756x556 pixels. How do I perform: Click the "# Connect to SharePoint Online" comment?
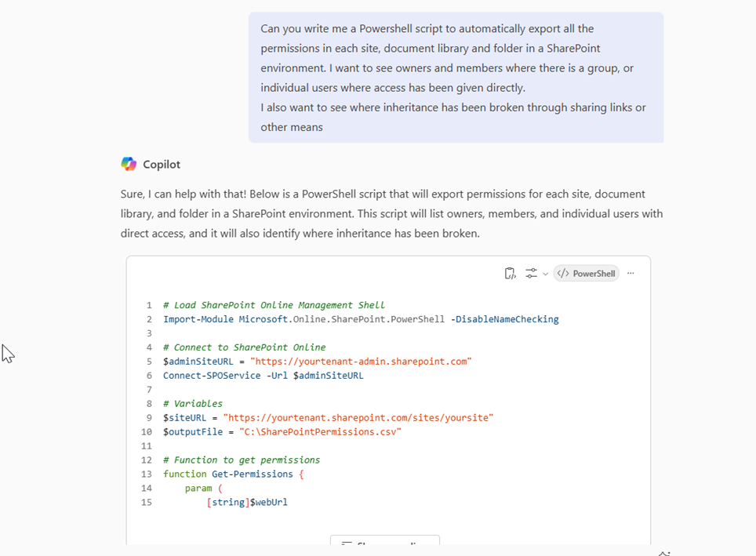pyautogui.click(x=244, y=347)
